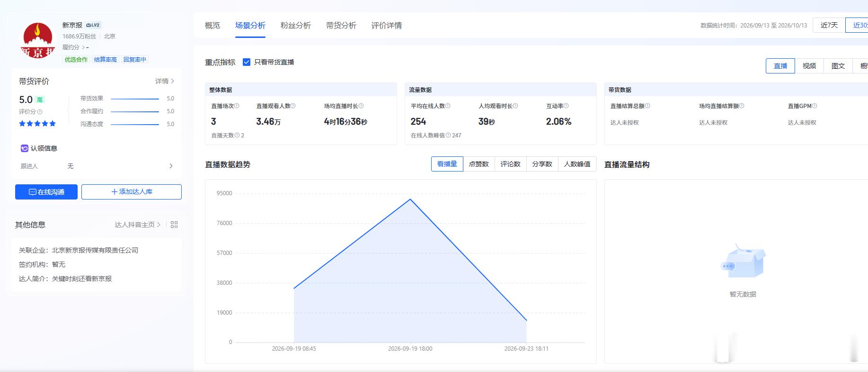Click the 优选合作 tag
The width and height of the screenshot is (868, 372).
coord(76,60)
